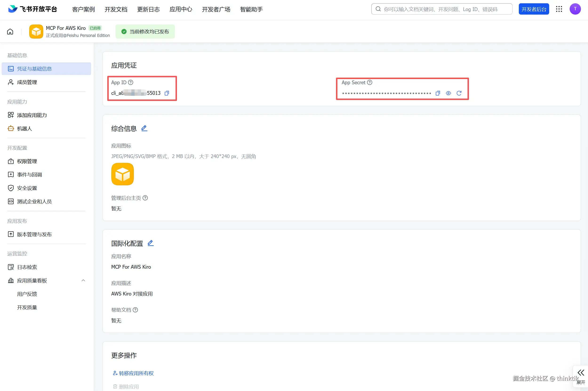Select 机器人 sidebar item

(24, 128)
